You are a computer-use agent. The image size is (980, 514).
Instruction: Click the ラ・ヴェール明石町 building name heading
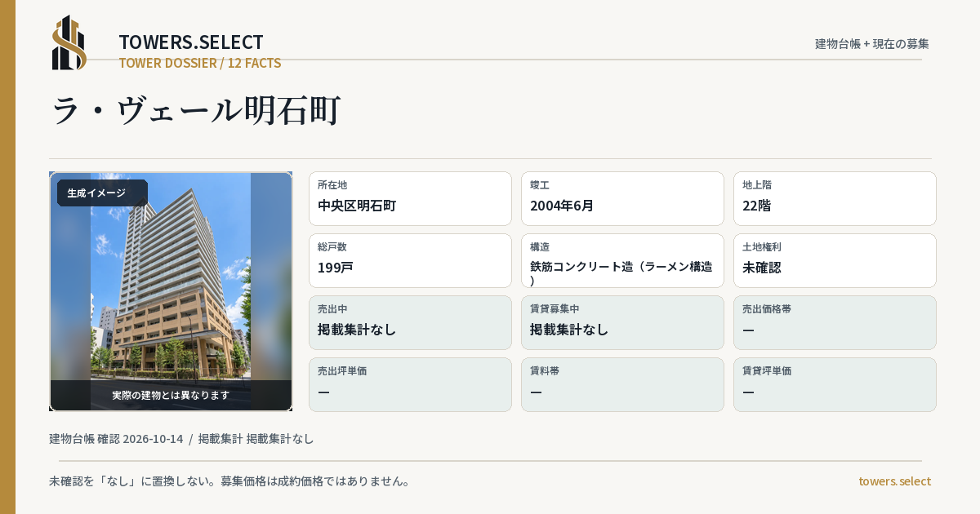(196, 111)
